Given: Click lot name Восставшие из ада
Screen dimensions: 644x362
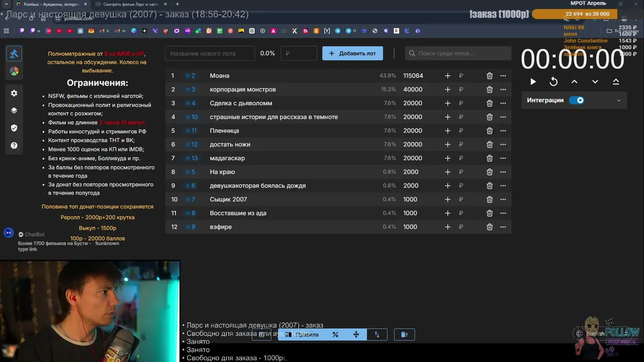Looking at the screenshot, I should pos(238,213).
